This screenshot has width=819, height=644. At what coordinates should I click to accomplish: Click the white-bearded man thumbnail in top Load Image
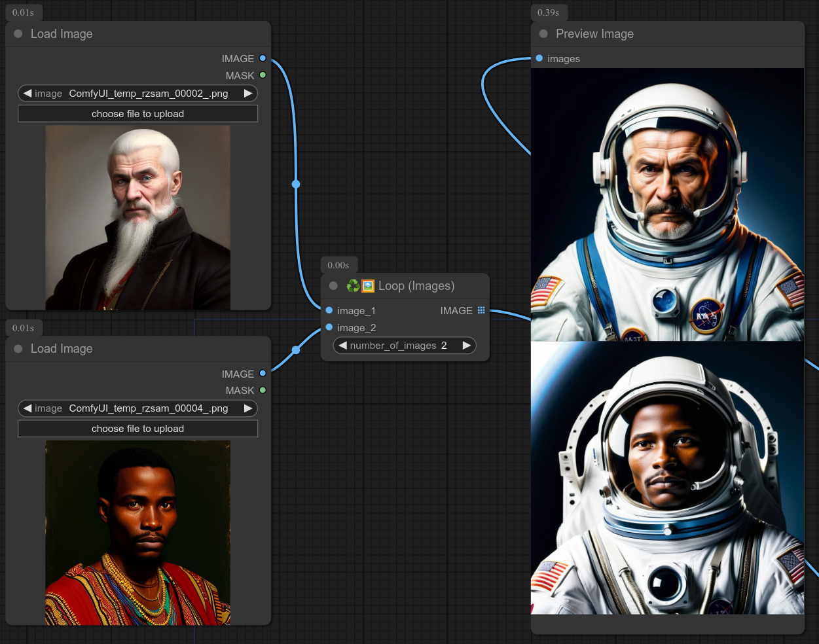(x=137, y=216)
